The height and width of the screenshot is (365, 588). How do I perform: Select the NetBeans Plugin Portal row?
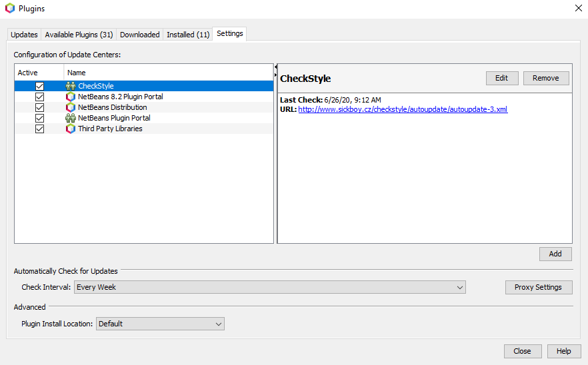click(144, 118)
